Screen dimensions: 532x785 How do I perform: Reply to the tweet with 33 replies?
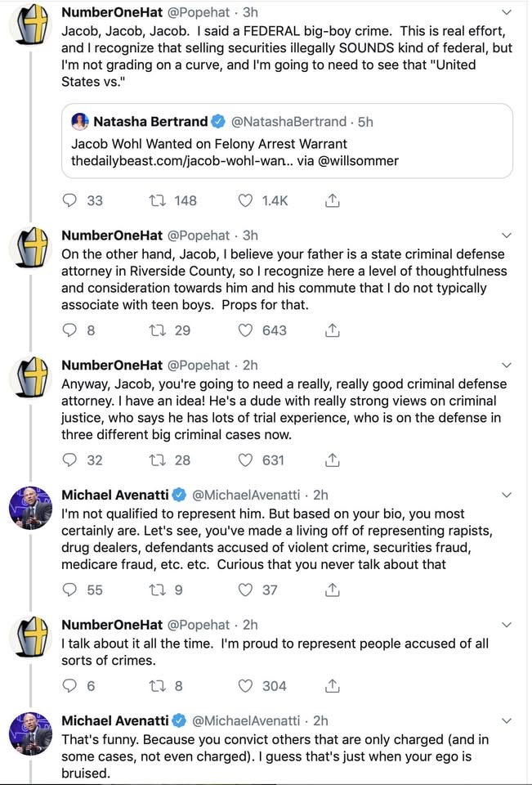(x=71, y=200)
